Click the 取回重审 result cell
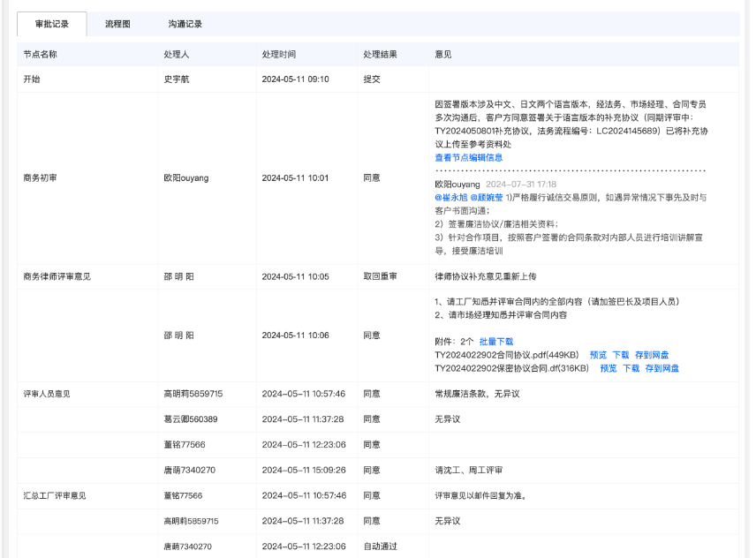This screenshot has width=756, height=558. coord(379,274)
